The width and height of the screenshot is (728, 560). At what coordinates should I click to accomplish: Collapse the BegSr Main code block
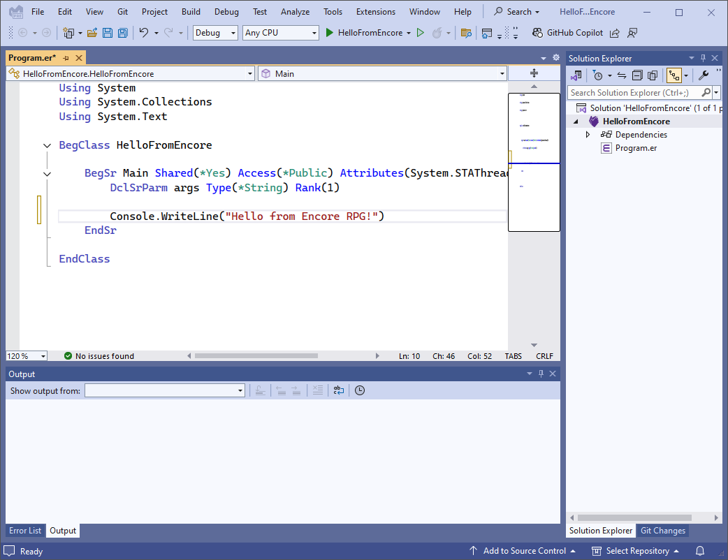(x=47, y=174)
